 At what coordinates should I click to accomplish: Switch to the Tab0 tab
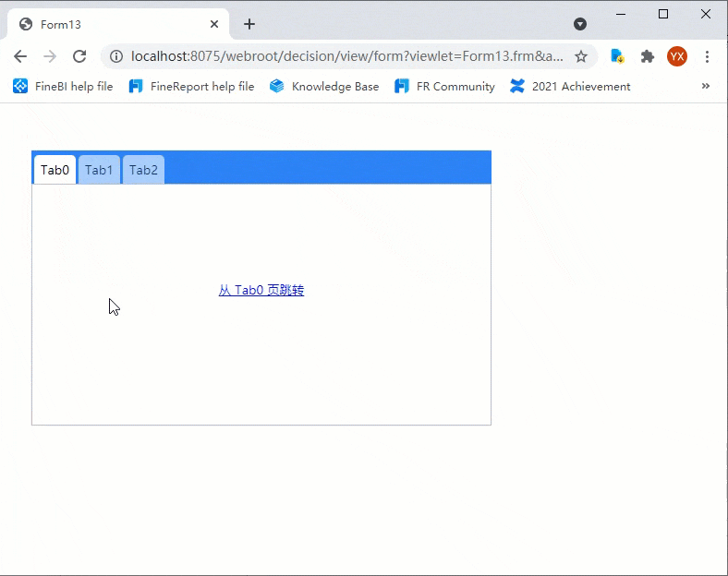(55, 170)
